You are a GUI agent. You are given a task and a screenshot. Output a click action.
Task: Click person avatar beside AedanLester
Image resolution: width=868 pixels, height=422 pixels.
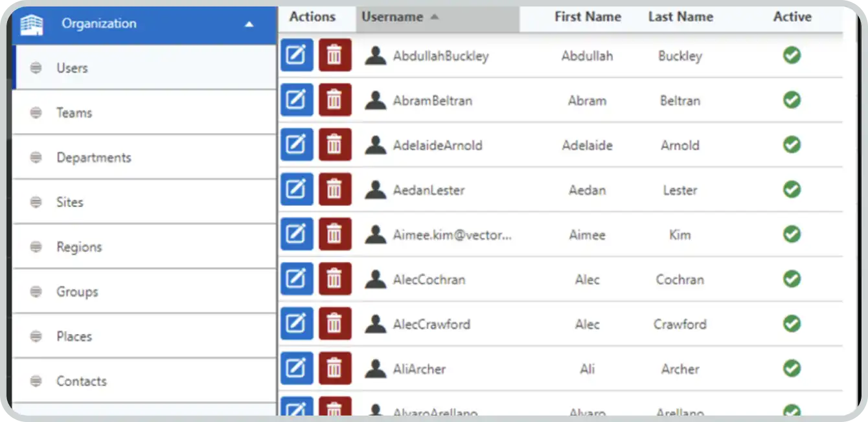tap(376, 190)
